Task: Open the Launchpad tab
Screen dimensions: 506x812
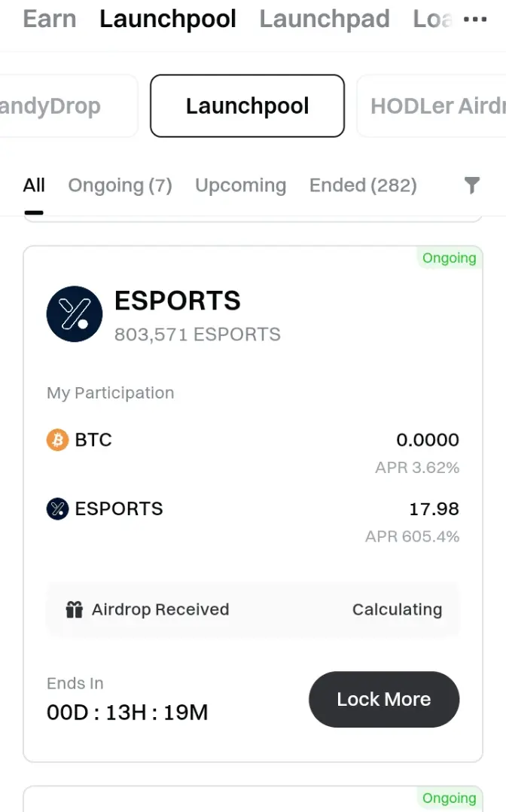Action: coord(325,19)
